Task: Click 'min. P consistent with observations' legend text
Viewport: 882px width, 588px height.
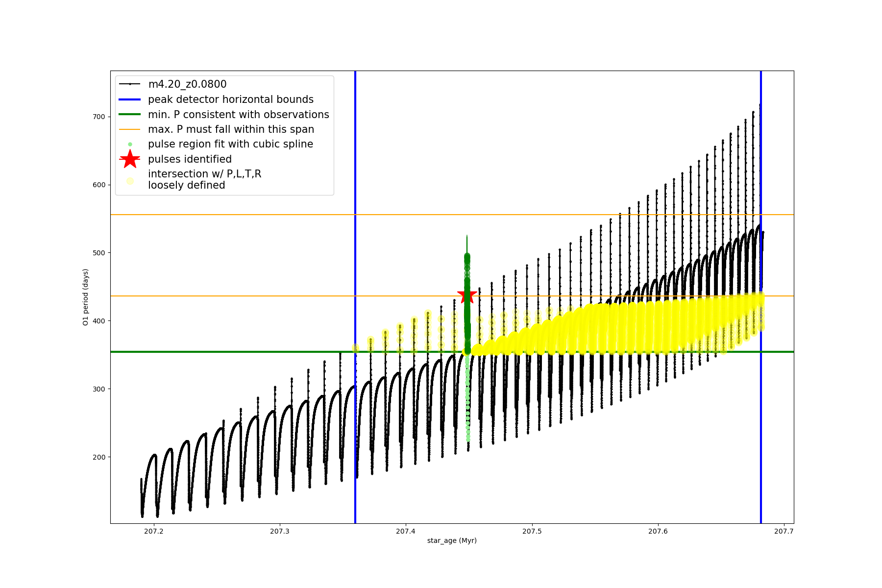Action: [239, 114]
